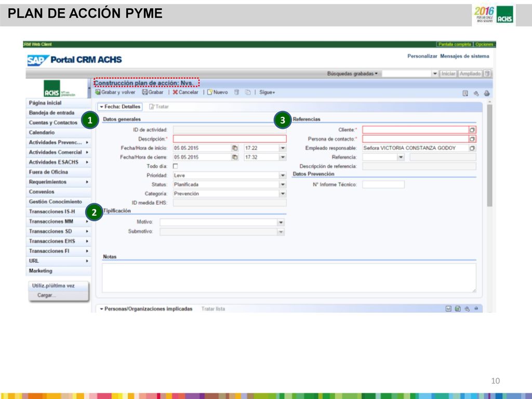The height and width of the screenshot is (399, 532).
Task: Open value help for Cliente field
Action: tap(472, 129)
